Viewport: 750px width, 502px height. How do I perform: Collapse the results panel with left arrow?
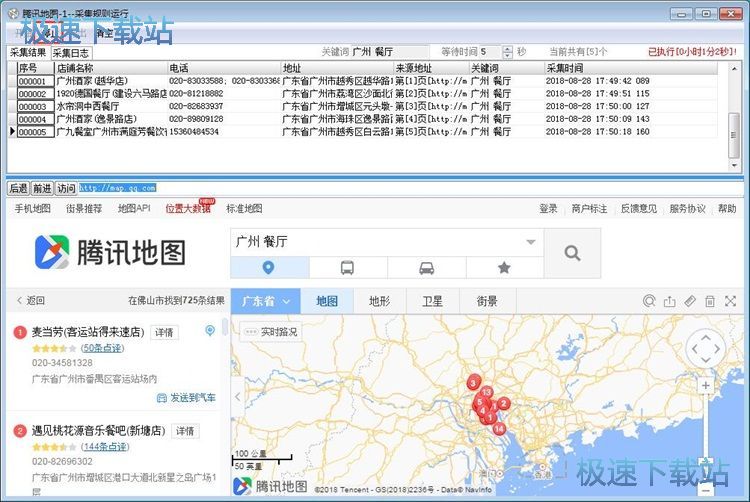[x=237, y=396]
